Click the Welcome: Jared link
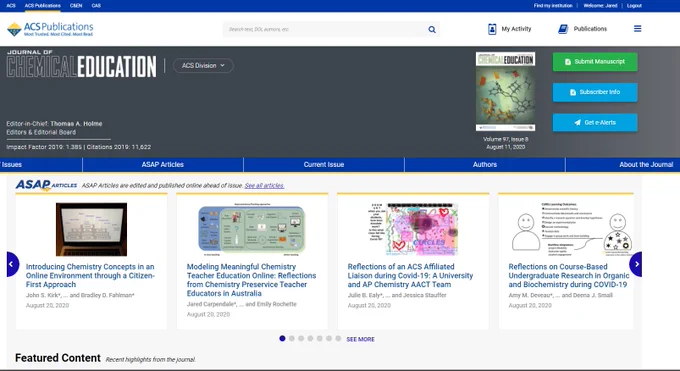680x371 pixels. pyautogui.click(x=600, y=6)
